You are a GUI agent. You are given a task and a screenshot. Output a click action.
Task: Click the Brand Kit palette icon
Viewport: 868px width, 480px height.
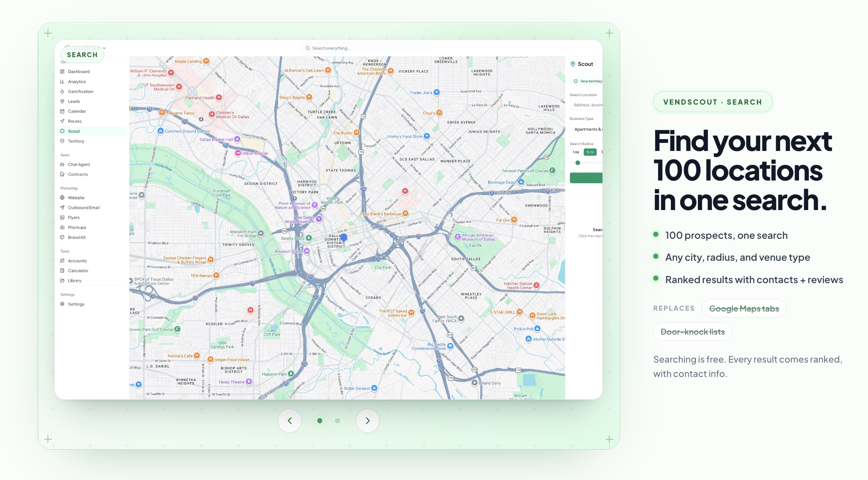pos(62,237)
